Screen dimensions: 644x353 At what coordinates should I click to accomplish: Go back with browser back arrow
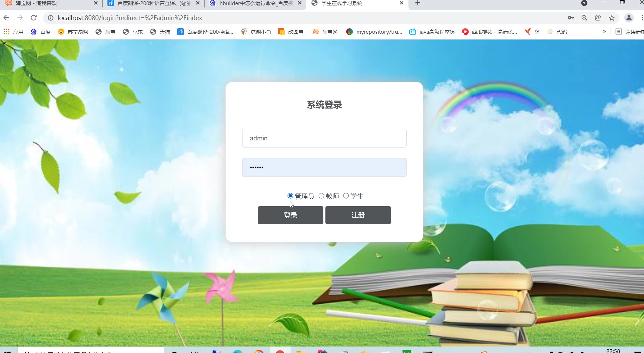click(6, 18)
